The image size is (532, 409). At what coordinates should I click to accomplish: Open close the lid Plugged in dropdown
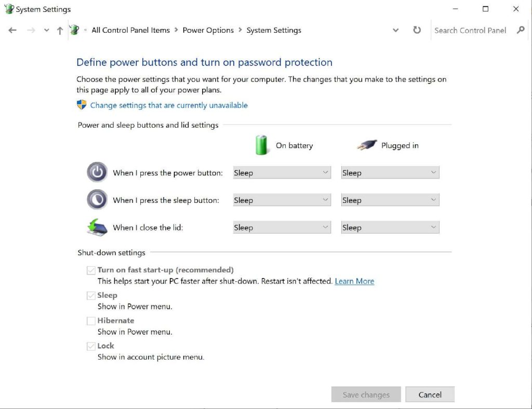(x=390, y=227)
